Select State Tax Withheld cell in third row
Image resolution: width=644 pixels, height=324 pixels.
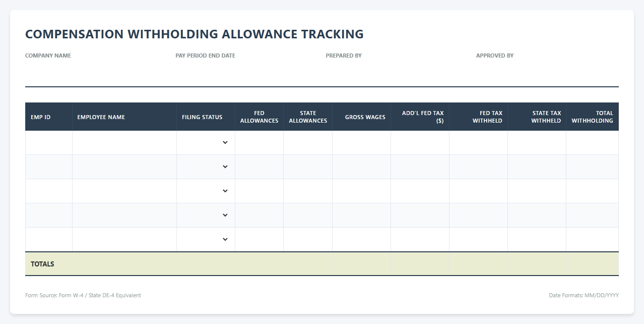pos(537,191)
